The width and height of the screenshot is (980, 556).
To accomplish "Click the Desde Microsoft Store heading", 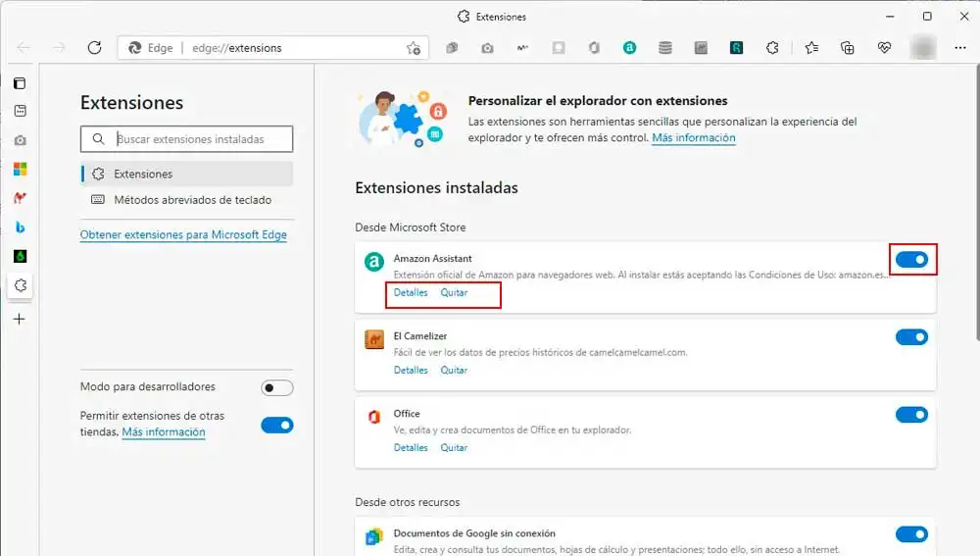I will point(410,227).
